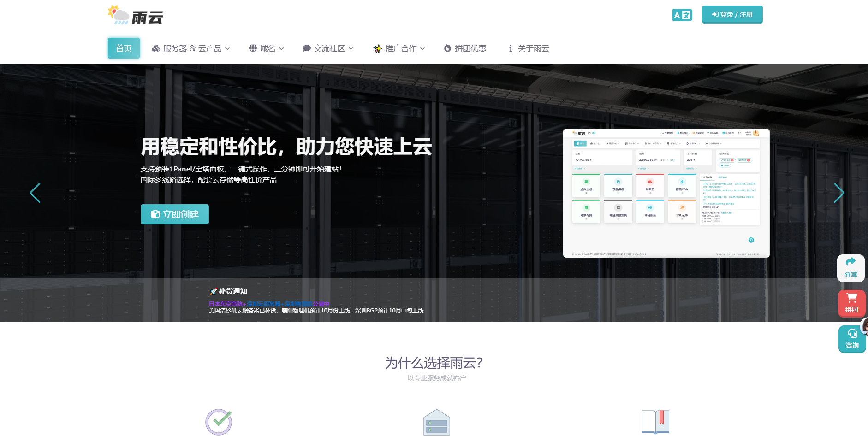Open the 拼团优惠 menu item
Screen dimensions: 868x436
465,48
